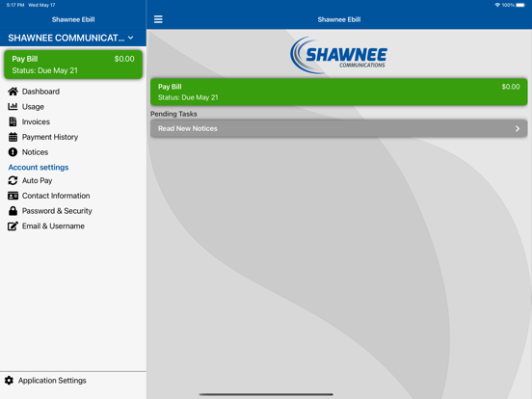Tap the chevron on Read New Notices
532x399 pixels.
pyautogui.click(x=518, y=128)
